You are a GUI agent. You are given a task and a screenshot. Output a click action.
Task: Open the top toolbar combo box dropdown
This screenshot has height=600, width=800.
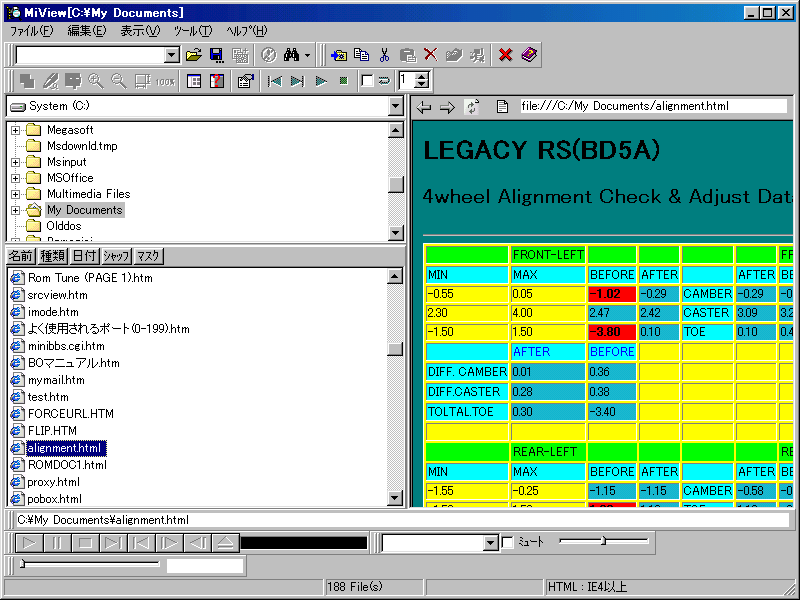pos(172,55)
